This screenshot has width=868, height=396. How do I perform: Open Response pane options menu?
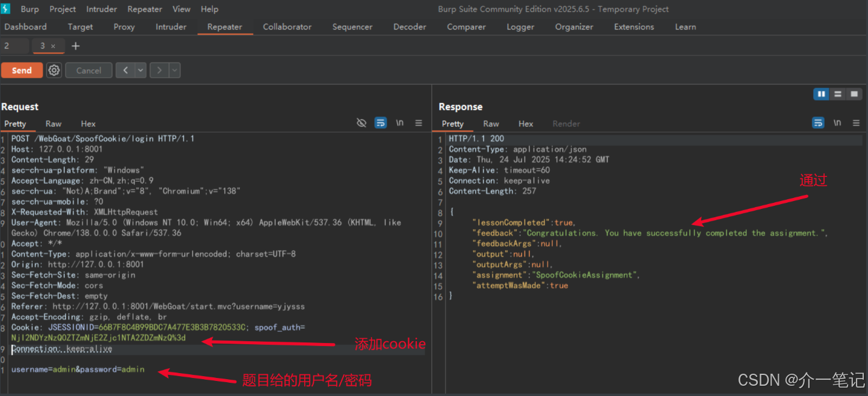(856, 123)
